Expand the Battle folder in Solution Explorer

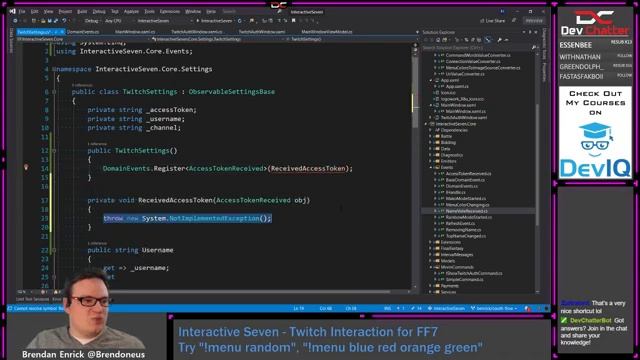click(431, 136)
